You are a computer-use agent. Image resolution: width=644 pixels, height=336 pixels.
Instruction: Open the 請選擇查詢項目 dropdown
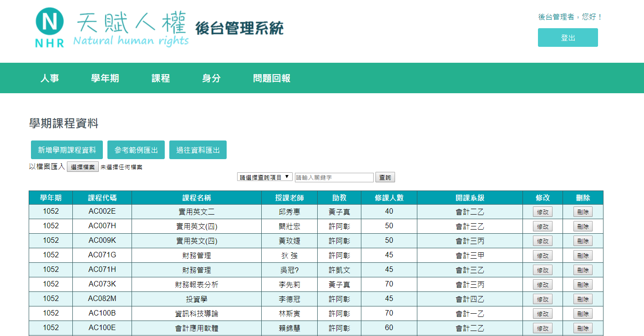265,177
